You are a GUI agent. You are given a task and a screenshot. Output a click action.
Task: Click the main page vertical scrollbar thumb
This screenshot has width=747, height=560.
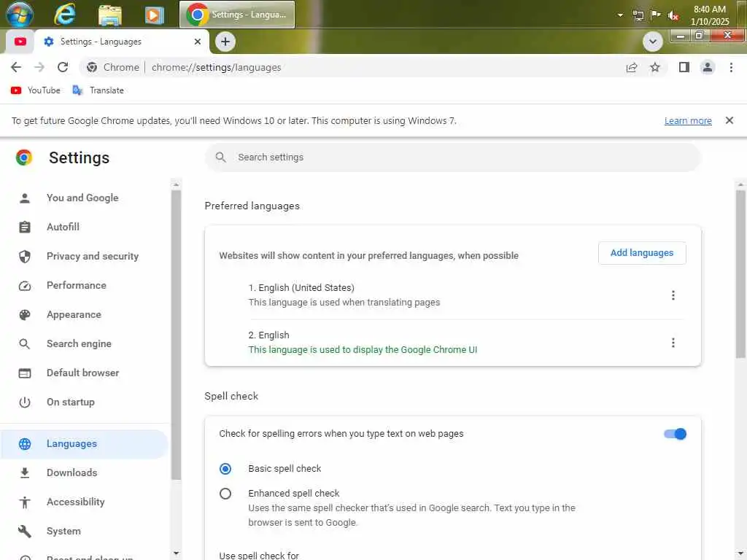point(740,274)
